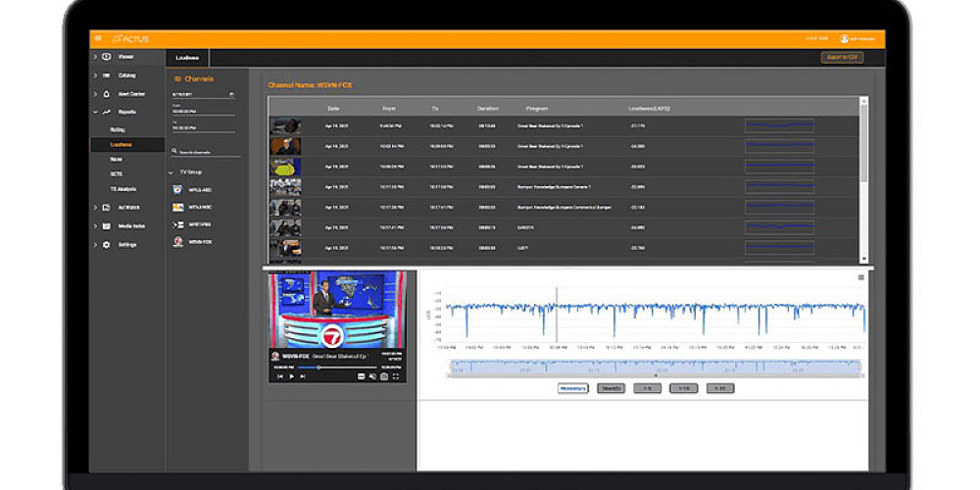The width and height of the screenshot is (980, 490).
Task: Sort table by Program column header
Action: 537,108
